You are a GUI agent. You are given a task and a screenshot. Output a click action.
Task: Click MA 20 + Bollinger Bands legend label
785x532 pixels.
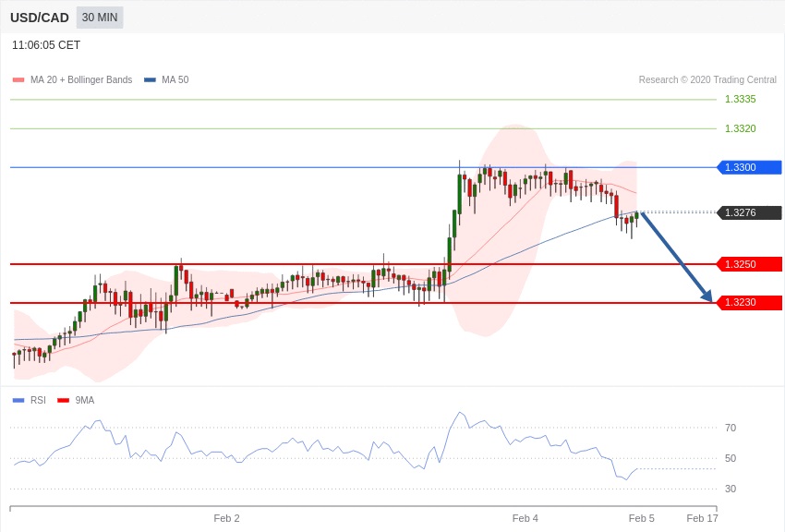pos(81,79)
